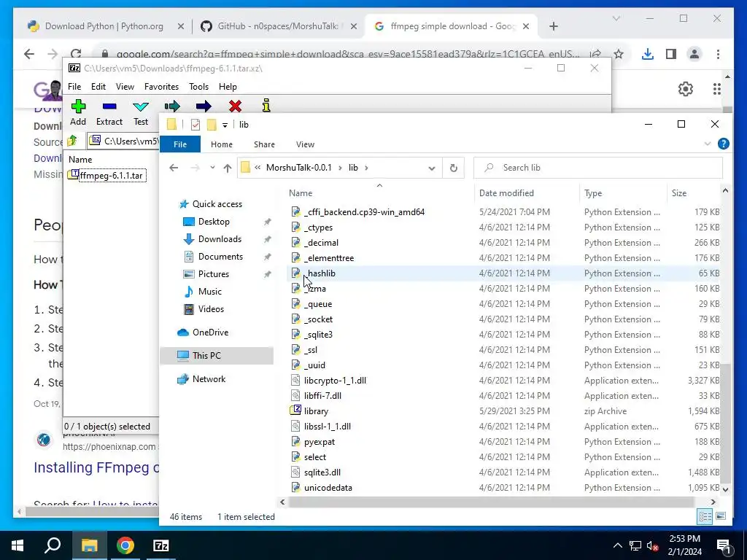Open Chrome downloads icon
This screenshot has height=560, width=747.
click(648, 54)
